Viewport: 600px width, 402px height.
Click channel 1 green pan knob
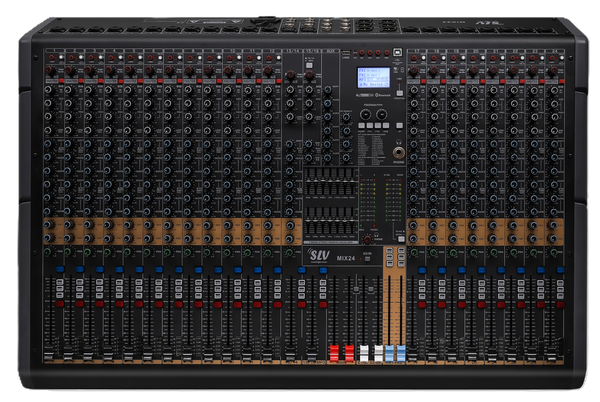click(48, 252)
